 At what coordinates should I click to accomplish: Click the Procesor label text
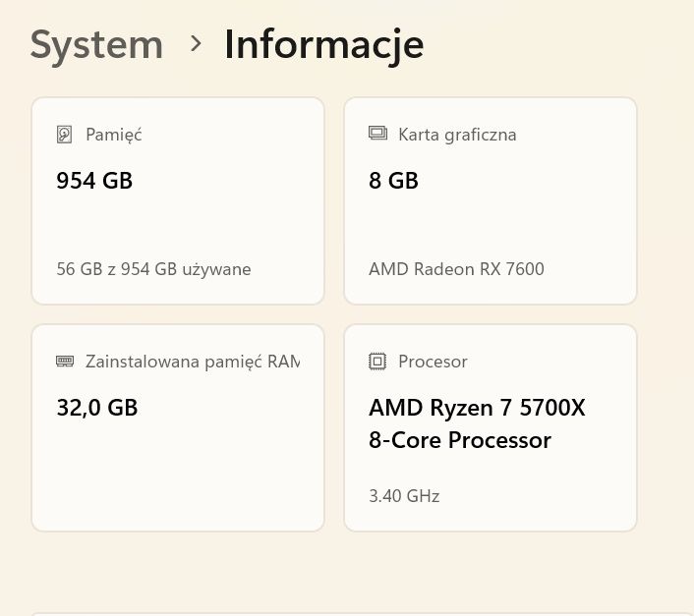point(433,362)
